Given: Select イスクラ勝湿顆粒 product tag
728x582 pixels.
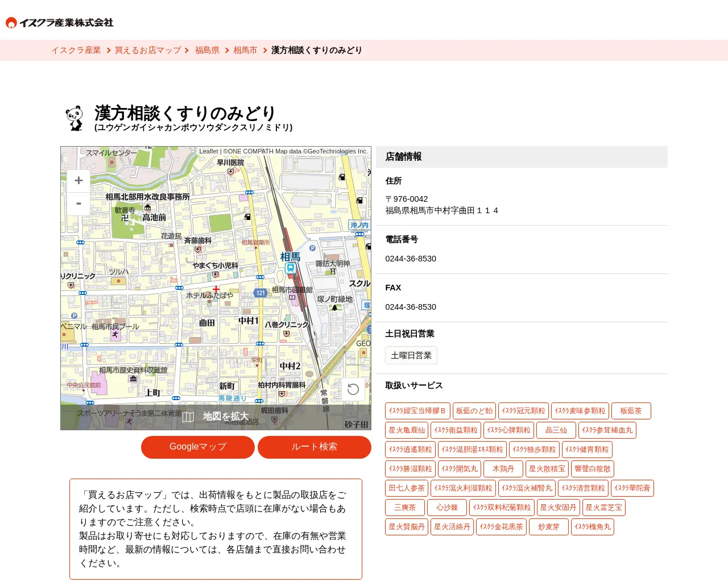Looking at the screenshot, I should 410,469.
